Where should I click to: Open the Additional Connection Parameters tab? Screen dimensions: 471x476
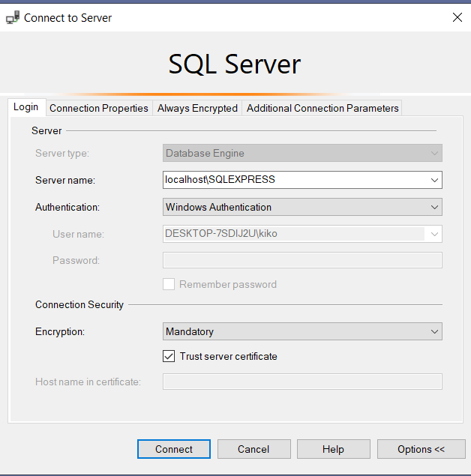pos(322,108)
